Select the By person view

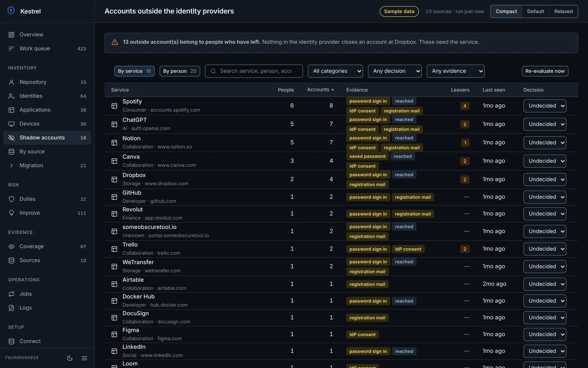pos(180,71)
